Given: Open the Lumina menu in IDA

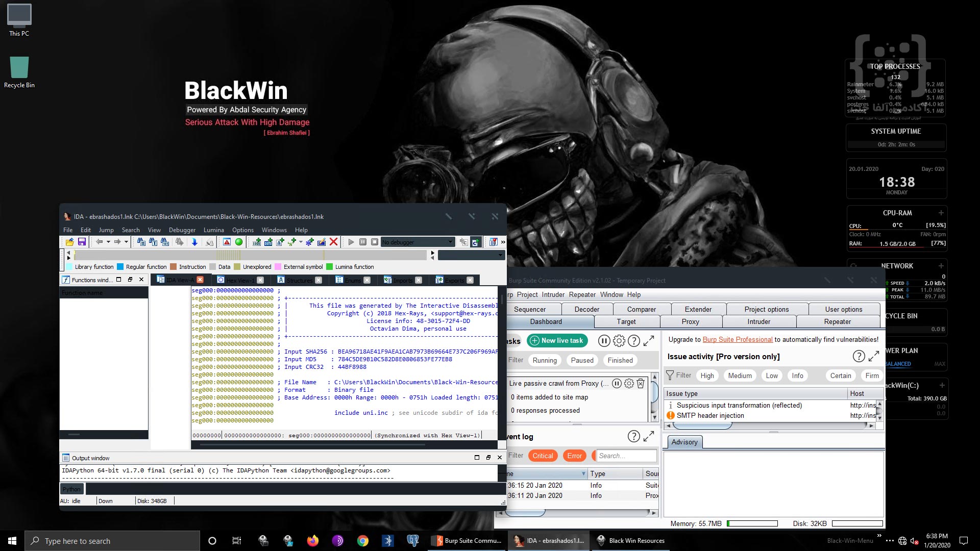Looking at the screenshot, I should coord(213,230).
